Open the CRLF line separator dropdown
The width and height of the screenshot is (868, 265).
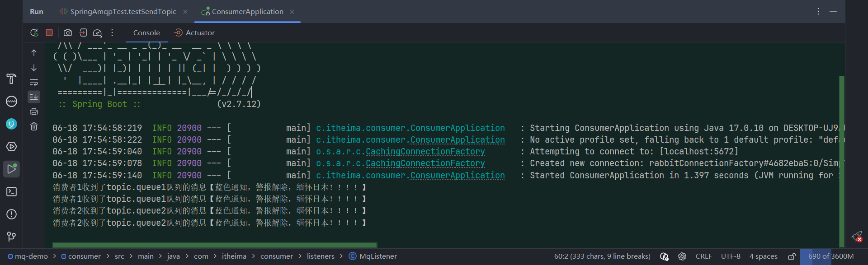click(703, 256)
